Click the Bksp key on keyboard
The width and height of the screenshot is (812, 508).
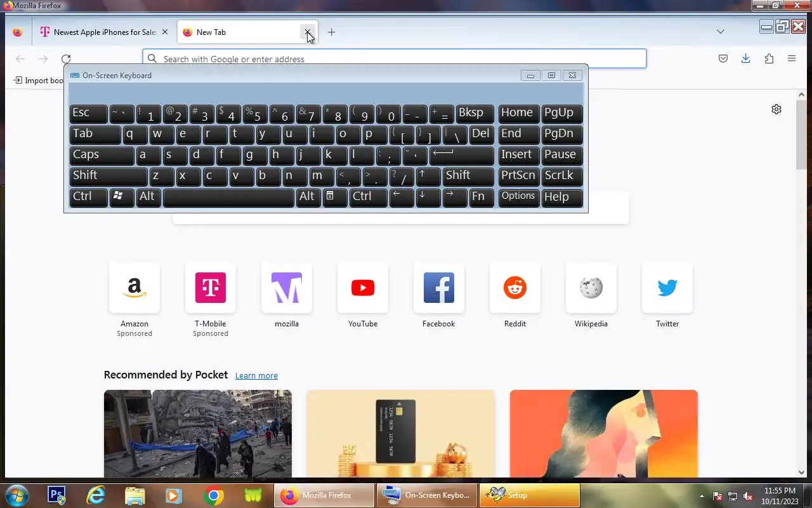point(475,114)
